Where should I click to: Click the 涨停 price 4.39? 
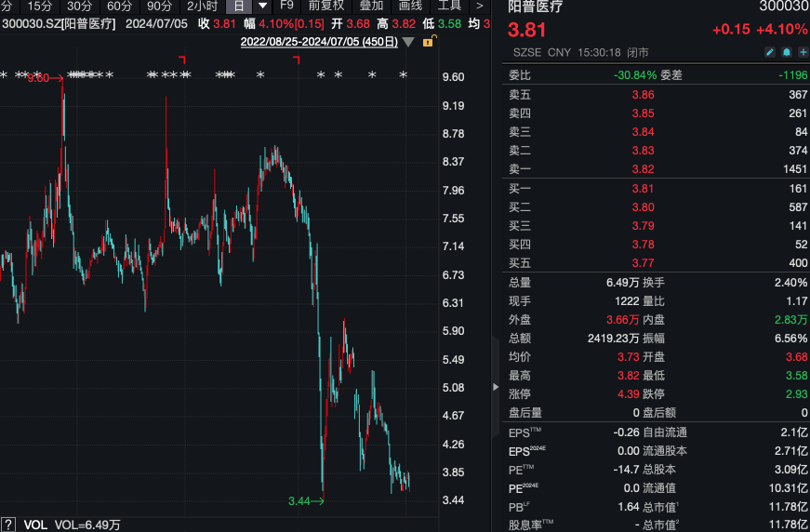[x=628, y=394]
